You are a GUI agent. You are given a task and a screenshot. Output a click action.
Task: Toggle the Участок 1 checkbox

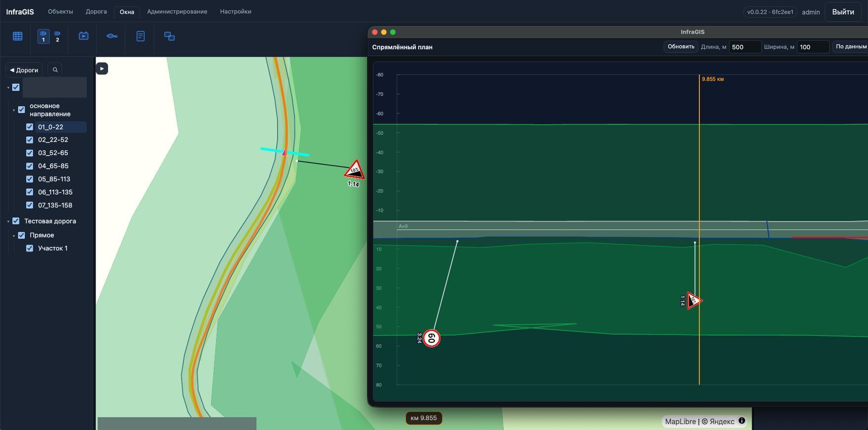pyautogui.click(x=30, y=248)
